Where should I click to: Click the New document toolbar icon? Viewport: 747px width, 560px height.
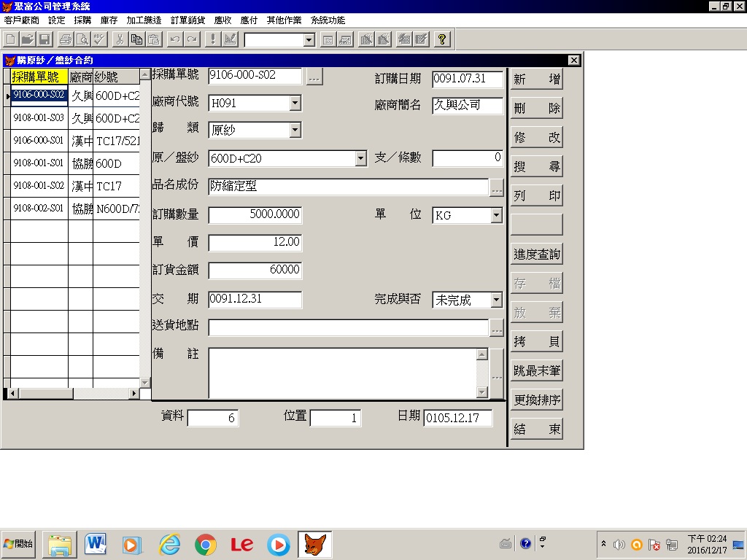[11, 39]
